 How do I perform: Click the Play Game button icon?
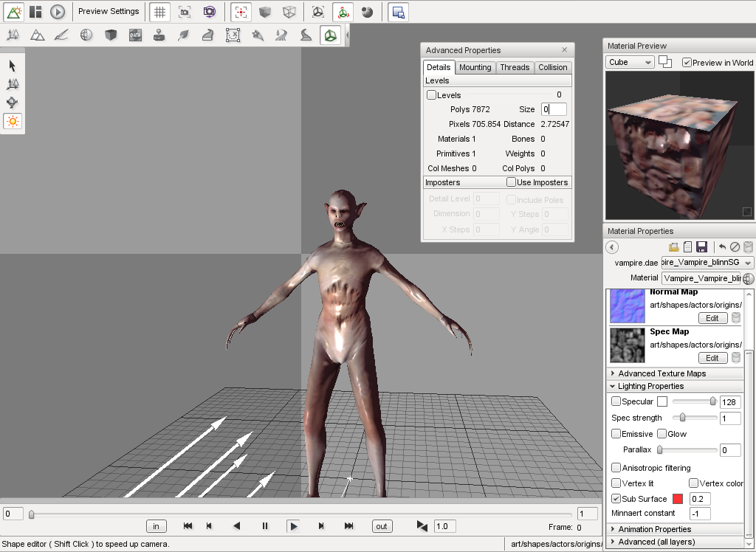pos(58,12)
